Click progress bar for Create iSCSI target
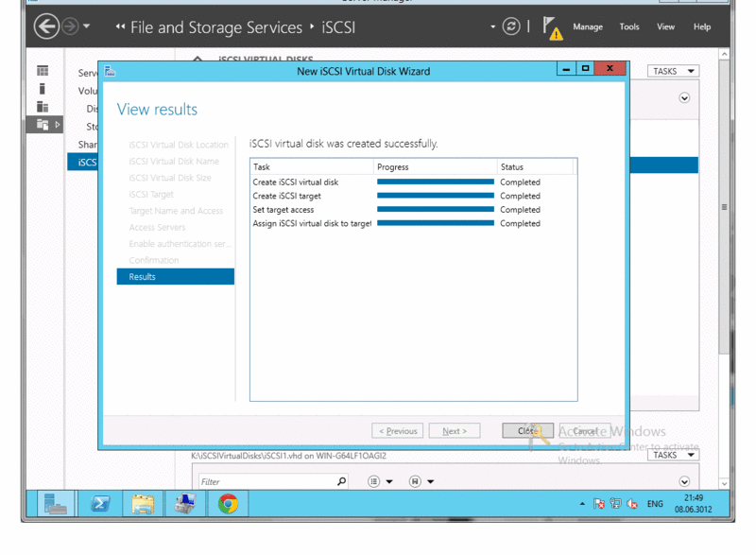The height and width of the screenshot is (555, 756). point(436,196)
